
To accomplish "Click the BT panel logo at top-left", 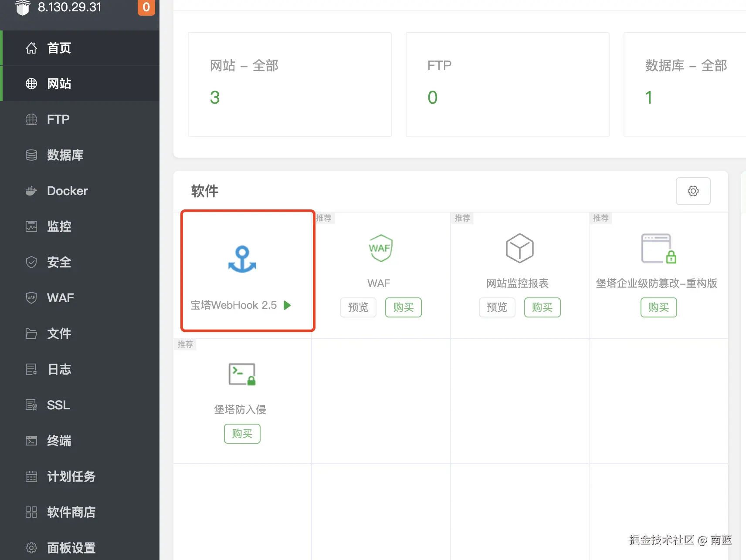I will click(x=22, y=7).
